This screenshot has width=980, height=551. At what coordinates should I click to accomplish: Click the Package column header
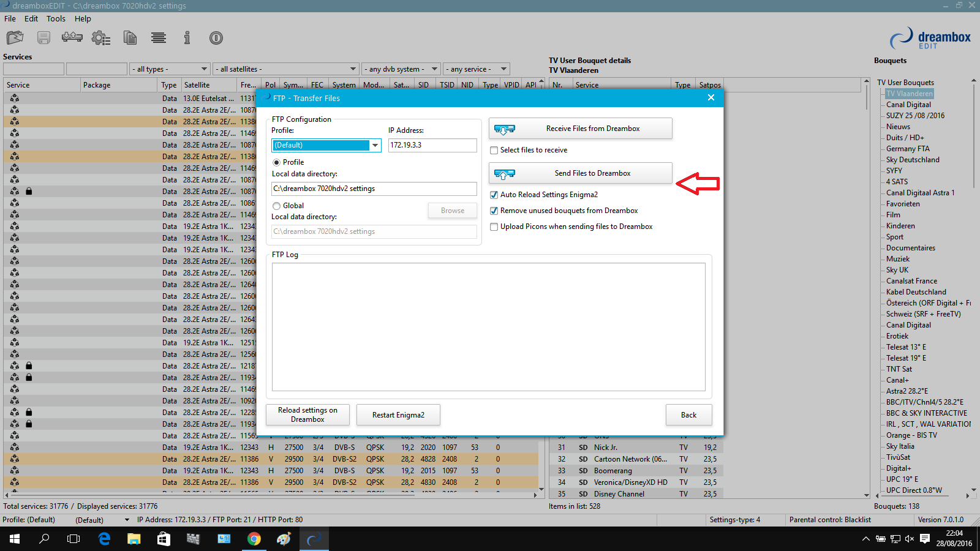tap(118, 85)
